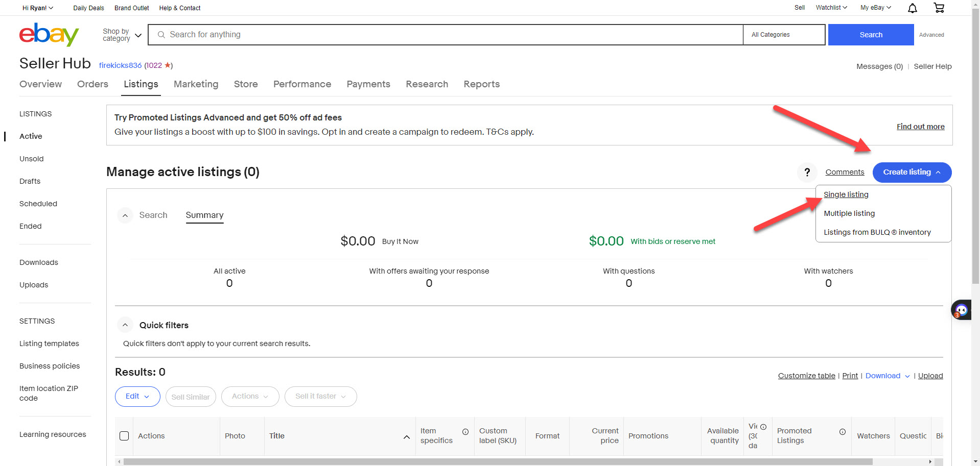Click the table's horizontal scrollbar
The width and height of the screenshot is (980, 466).
click(498, 462)
